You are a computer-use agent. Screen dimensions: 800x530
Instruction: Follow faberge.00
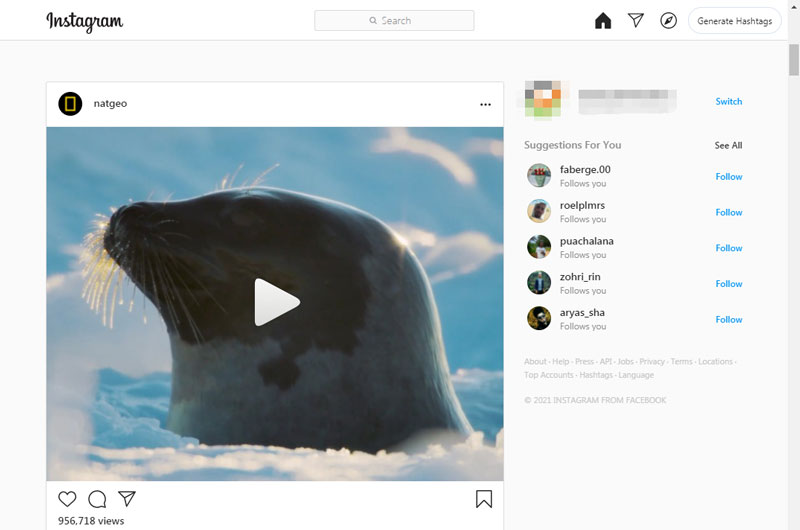coord(729,176)
